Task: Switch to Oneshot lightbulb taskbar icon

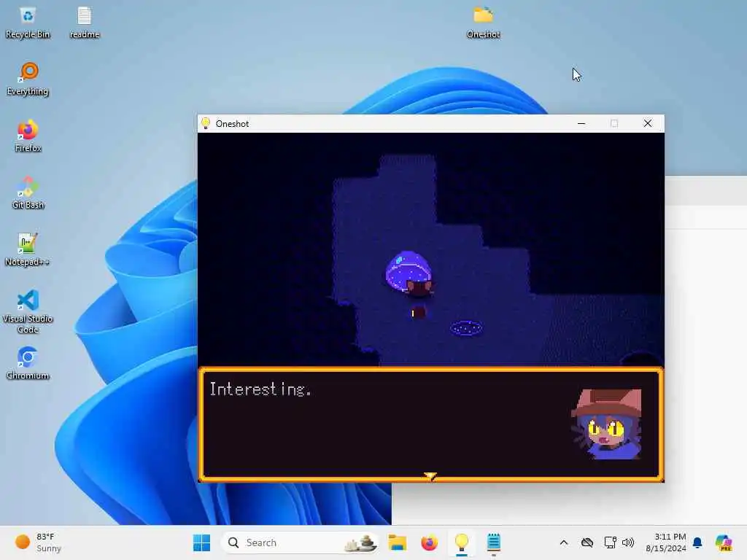Action: [462, 542]
